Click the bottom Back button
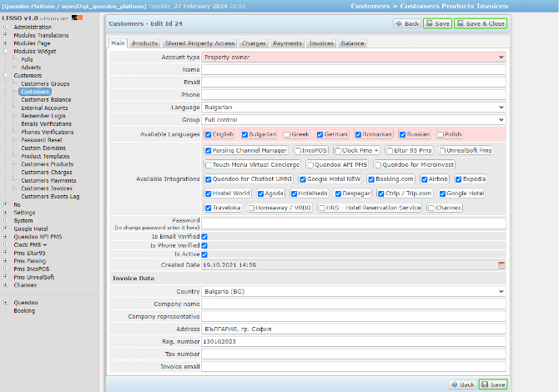The image size is (559, 392). [x=462, y=384]
